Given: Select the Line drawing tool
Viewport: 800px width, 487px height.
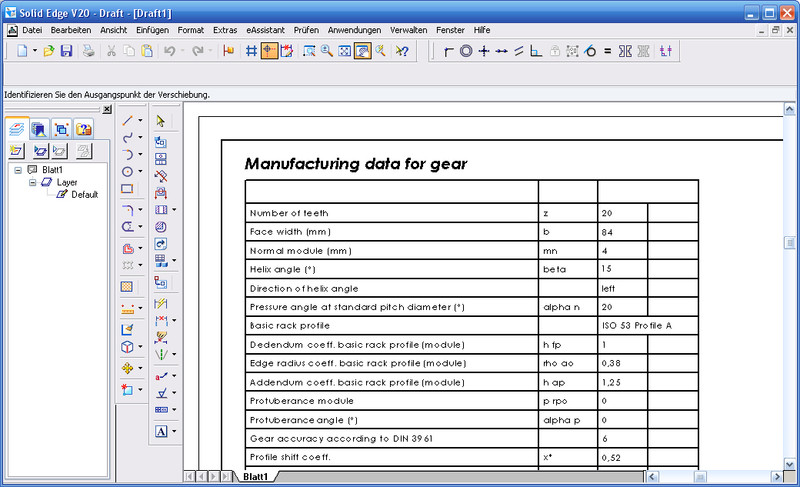Looking at the screenshot, I should pyautogui.click(x=127, y=121).
